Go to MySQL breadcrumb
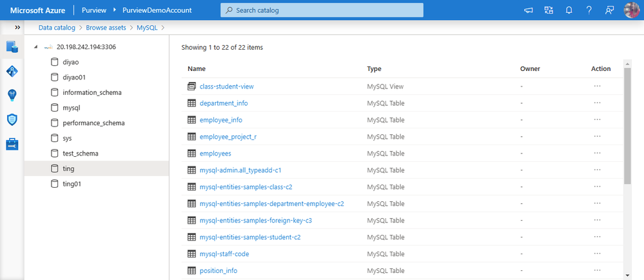Image resolution: width=644 pixels, height=280 pixels. pyautogui.click(x=147, y=28)
